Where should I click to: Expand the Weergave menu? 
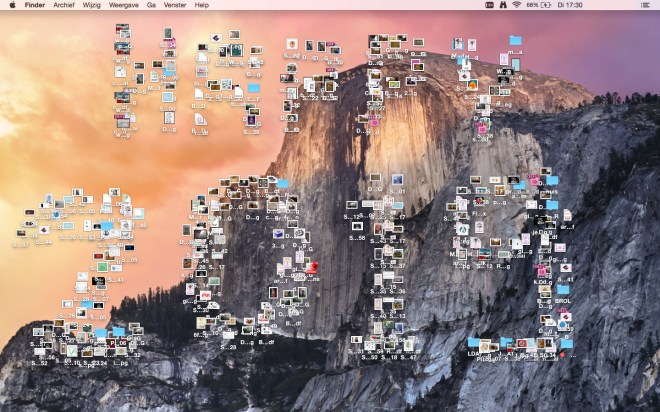(123, 5)
